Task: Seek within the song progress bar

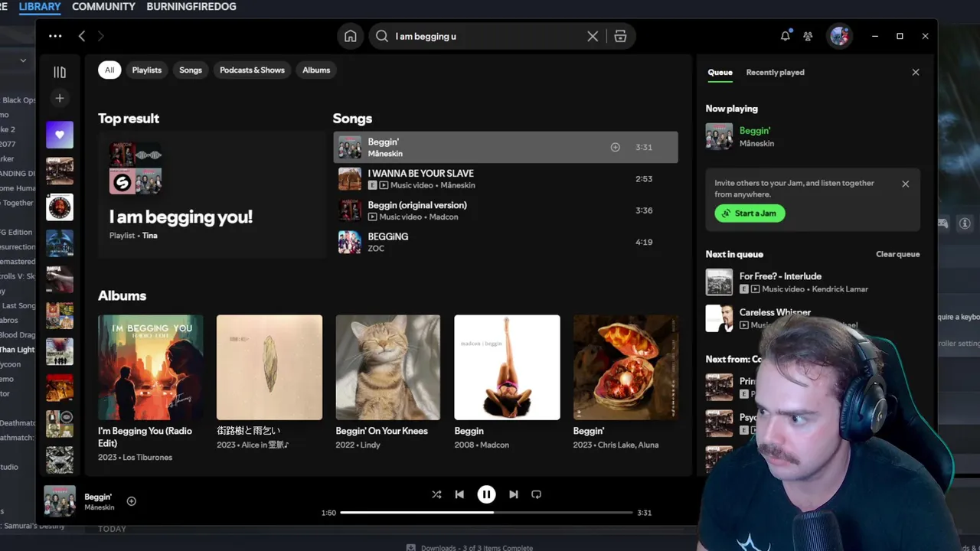Action: coord(486,513)
